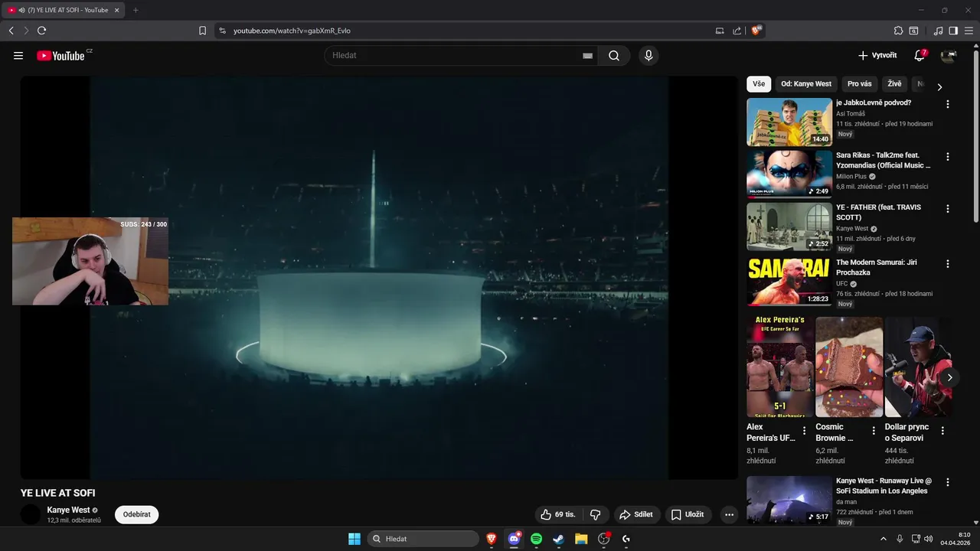Open the Brave main menu icon
Viewport: 980px width, 551px height.
tap(969, 31)
